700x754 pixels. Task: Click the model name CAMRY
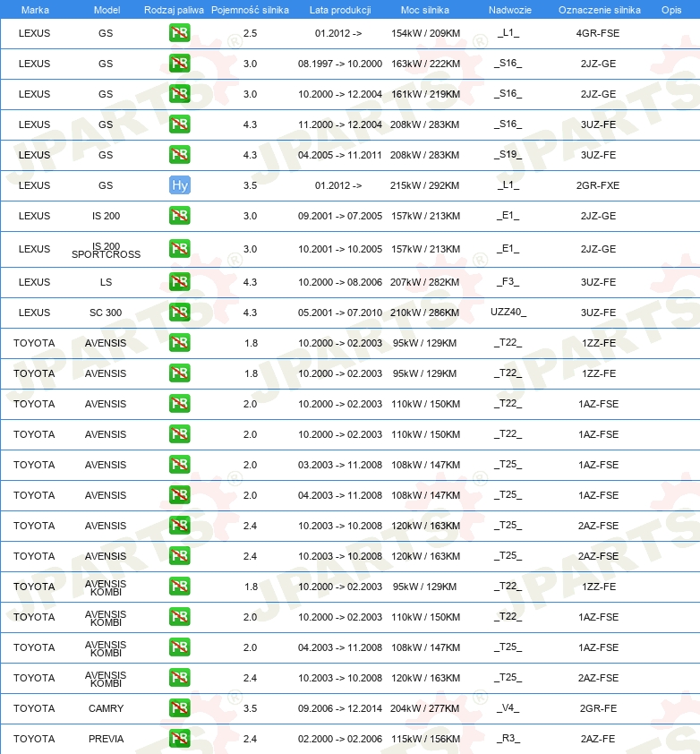106,708
